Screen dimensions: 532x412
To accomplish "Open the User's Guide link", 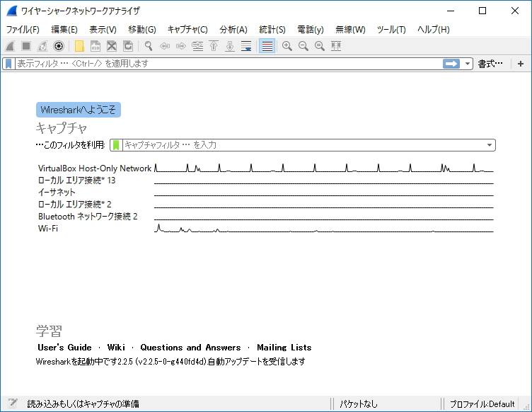I will point(64,347).
